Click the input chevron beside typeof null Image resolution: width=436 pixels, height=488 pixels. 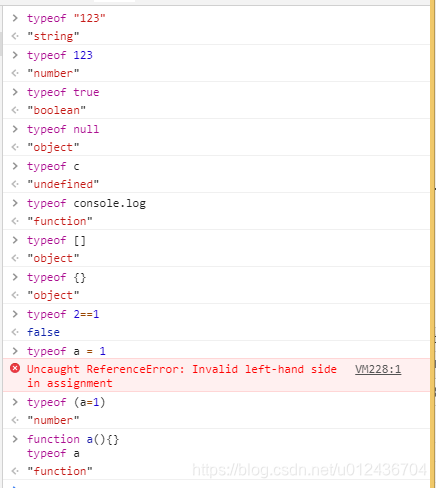pos(15,129)
